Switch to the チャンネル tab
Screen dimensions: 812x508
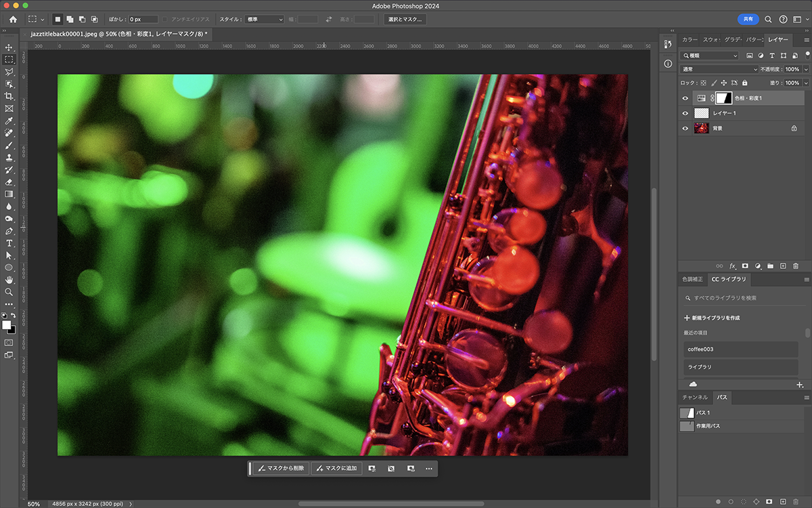pyautogui.click(x=694, y=397)
